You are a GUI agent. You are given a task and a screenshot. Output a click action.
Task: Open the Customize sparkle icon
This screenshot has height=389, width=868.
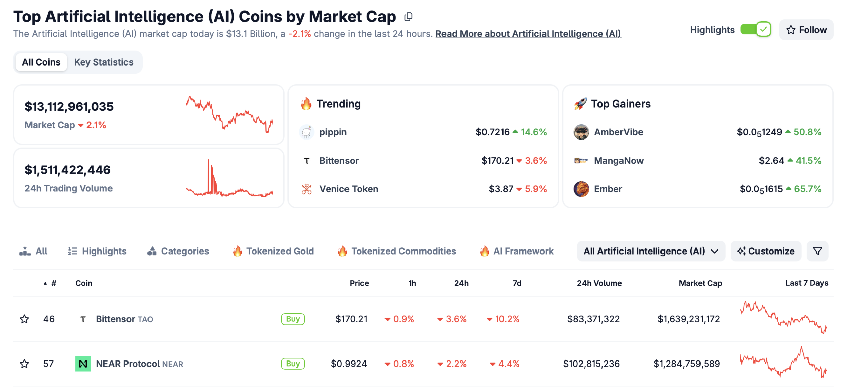741,251
